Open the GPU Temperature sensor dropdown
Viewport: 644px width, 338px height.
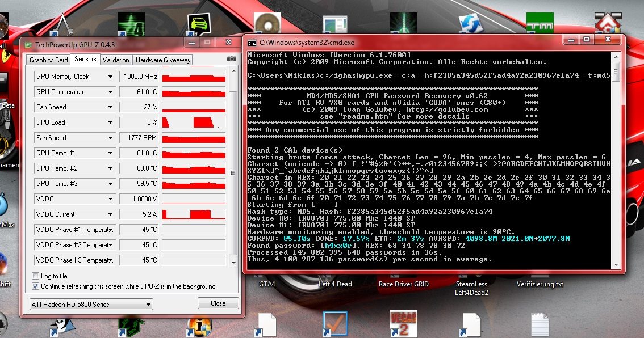coord(110,92)
